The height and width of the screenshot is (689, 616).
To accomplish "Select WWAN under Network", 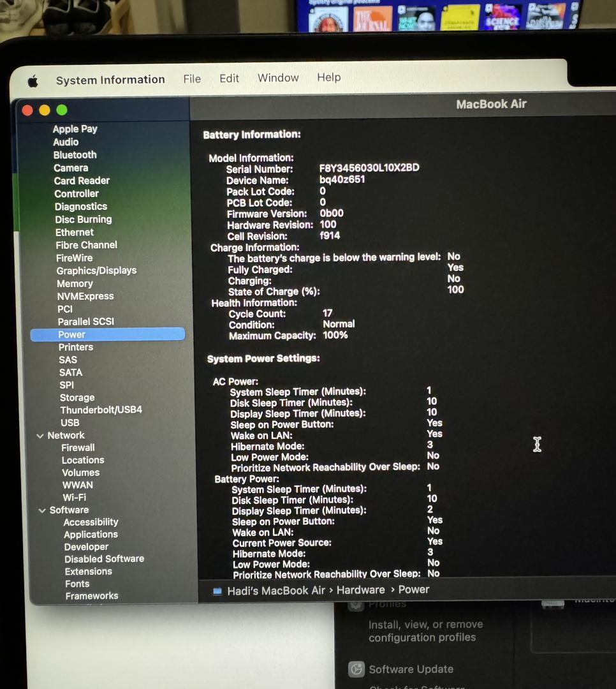I will [x=78, y=485].
